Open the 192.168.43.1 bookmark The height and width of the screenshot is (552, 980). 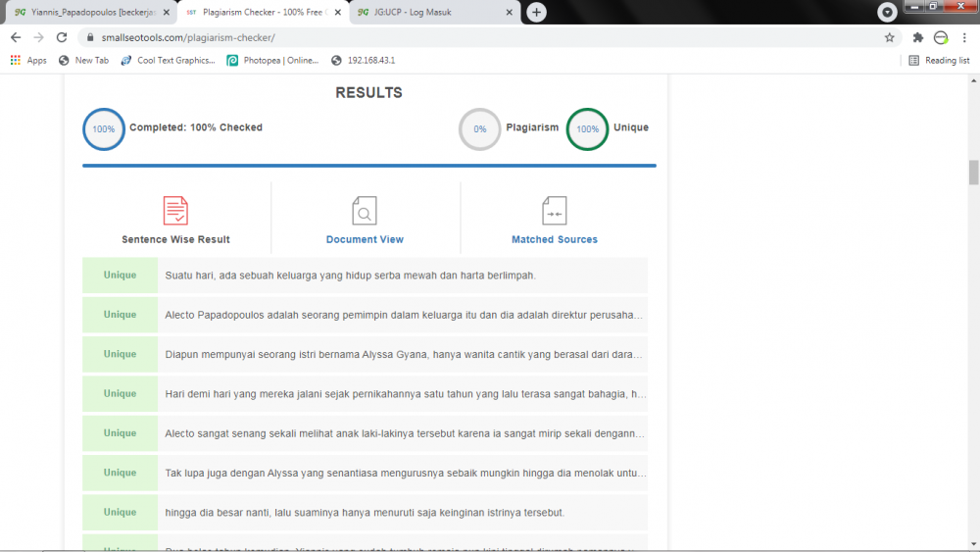pyautogui.click(x=364, y=60)
